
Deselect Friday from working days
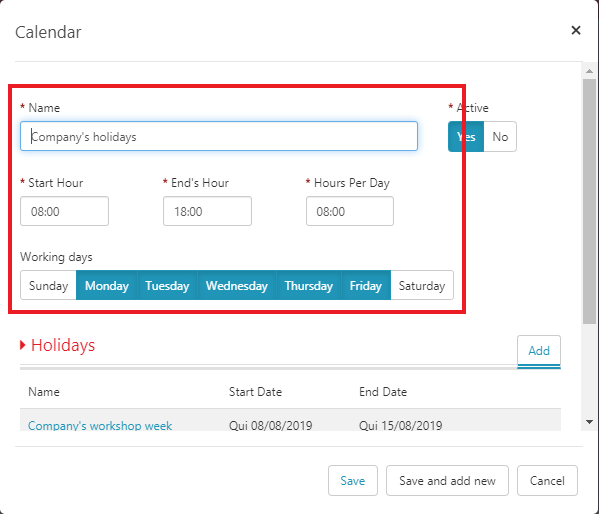[x=366, y=285]
